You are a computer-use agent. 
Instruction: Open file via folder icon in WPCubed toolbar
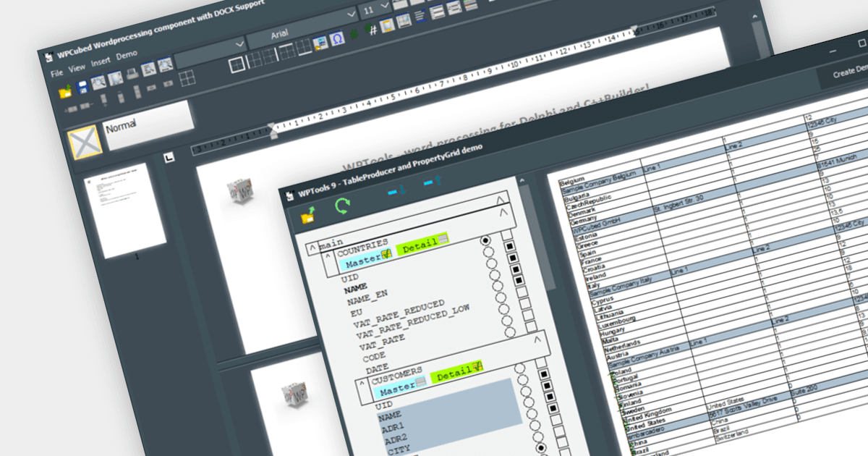[66, 90]
